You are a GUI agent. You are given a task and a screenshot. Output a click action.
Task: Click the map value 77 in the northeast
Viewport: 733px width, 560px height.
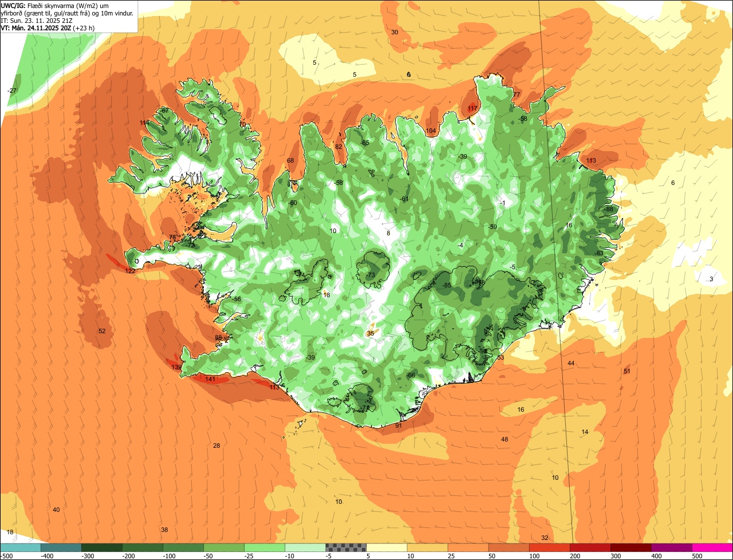(x=517, y=94)
